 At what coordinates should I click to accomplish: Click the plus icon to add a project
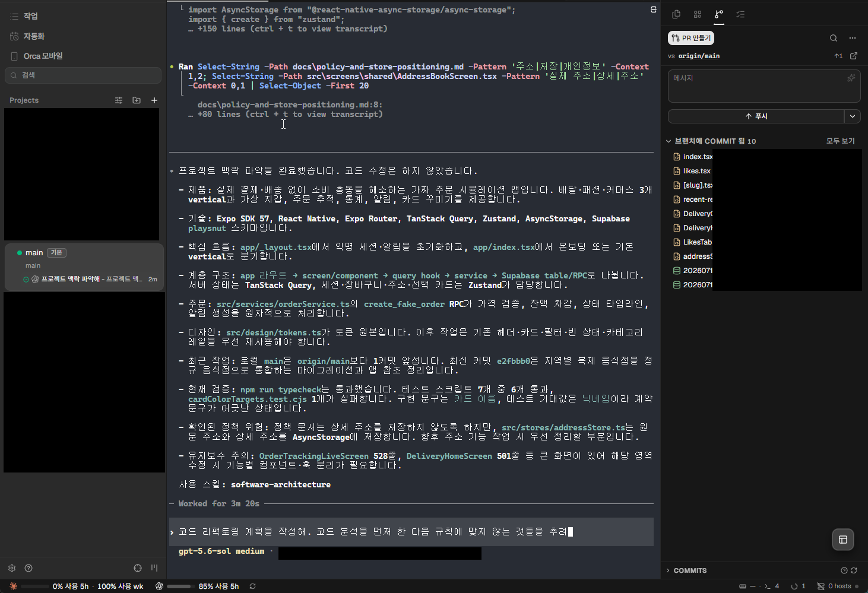pos(154,100)
